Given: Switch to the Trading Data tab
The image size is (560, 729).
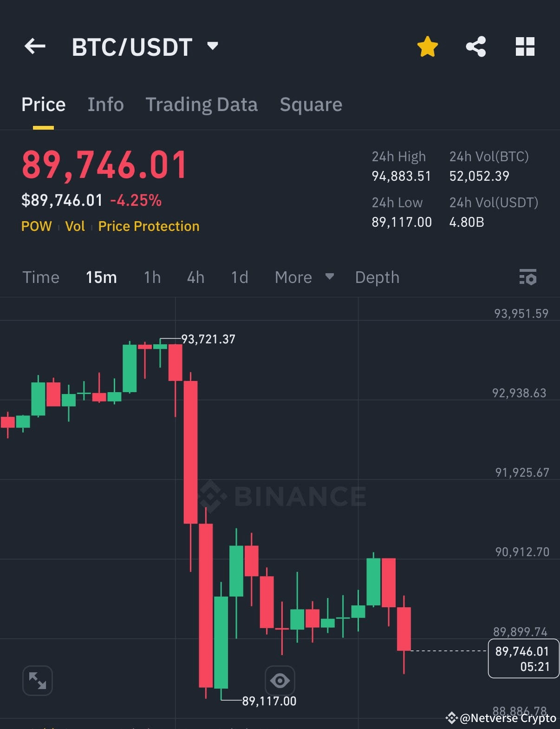Looking at the screenshot, I should 202,104.
